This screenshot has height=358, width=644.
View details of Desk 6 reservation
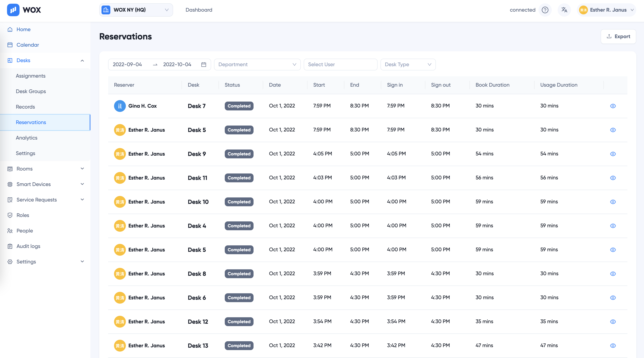coord(613,298)
